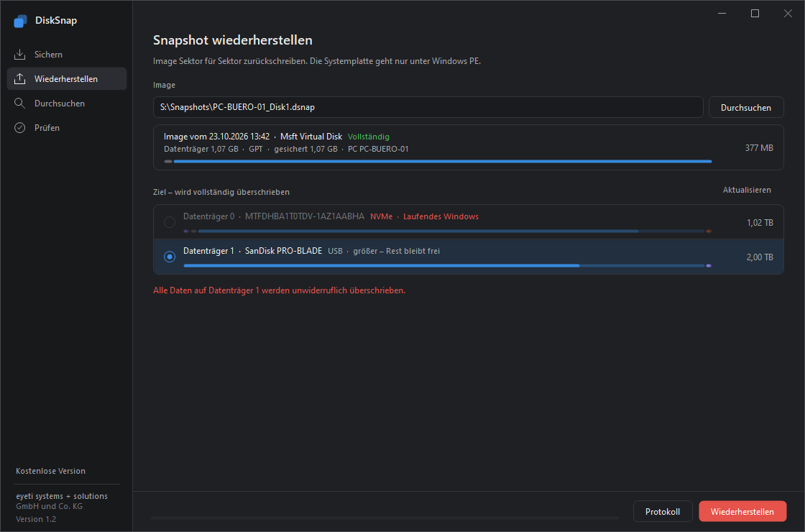
Task: Click the Durchsuchen magnifier icon
Action: (19, 104)
